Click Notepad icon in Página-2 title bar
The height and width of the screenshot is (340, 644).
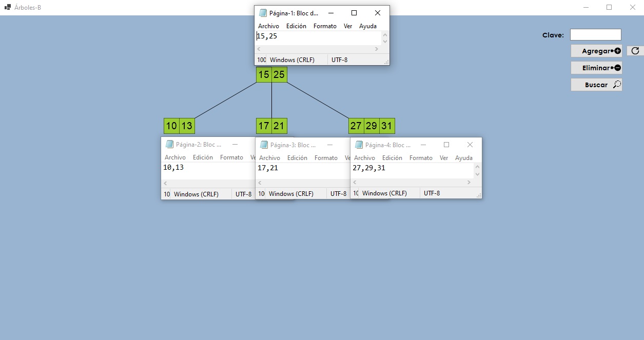169,144
